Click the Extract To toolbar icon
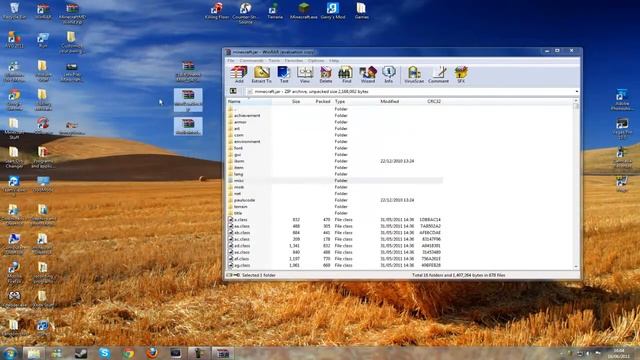 click(261, 75)
